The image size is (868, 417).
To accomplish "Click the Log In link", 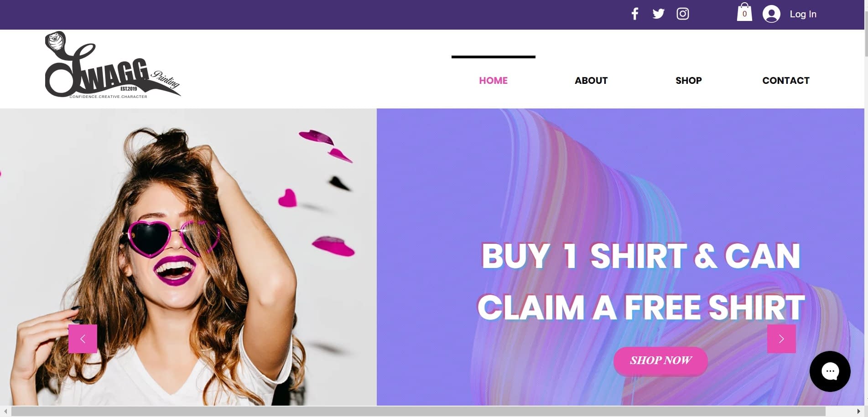I will pyautogui.click(x=803, y=14).
